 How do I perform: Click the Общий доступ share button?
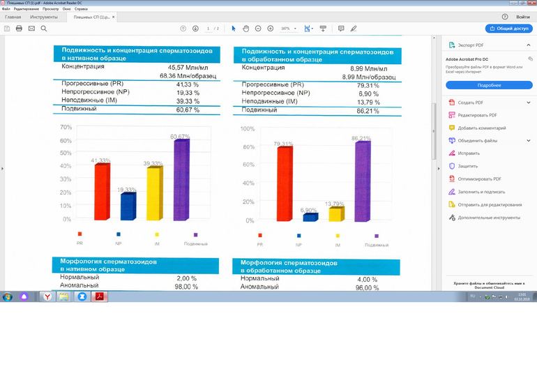click(x=510, y=29)
